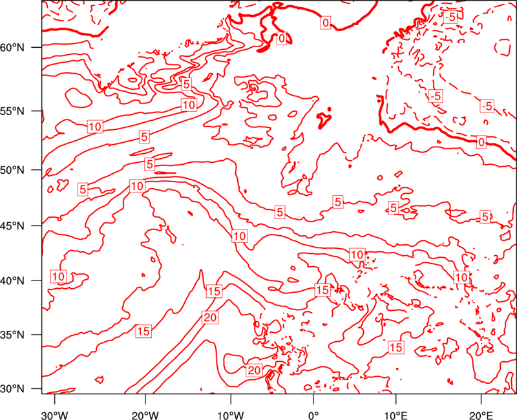Click the 60°N latitude axis label
The height and width of the screenshot is (420, 517).
12,47
